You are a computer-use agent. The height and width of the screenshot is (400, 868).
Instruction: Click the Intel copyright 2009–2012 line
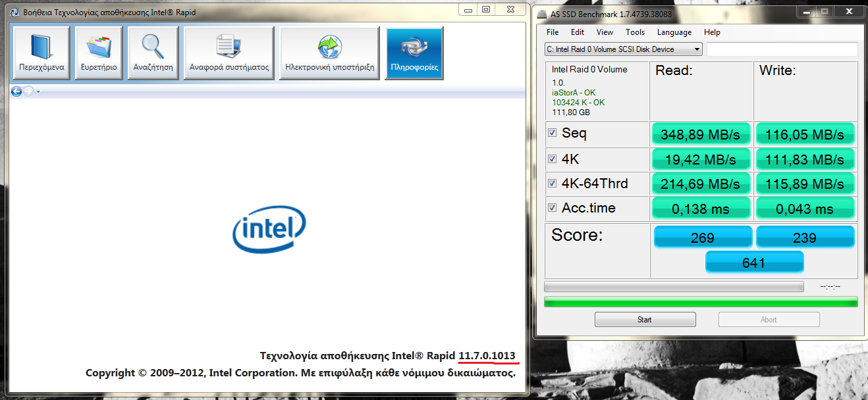[x=300, y=373]
